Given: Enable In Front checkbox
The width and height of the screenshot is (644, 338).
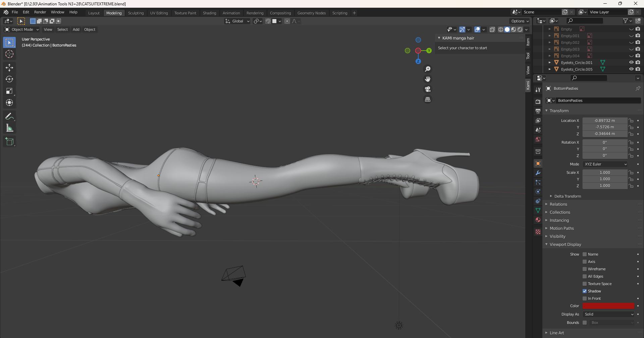Looking at the screenshot, I should click(585, 298).
